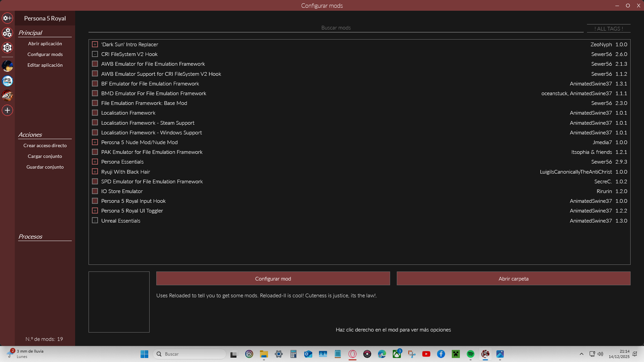Toggle SPD Emulator for File Emulation Framework checkbox
The height and width of the screenshot is (362, 644).
pos(95,181)
